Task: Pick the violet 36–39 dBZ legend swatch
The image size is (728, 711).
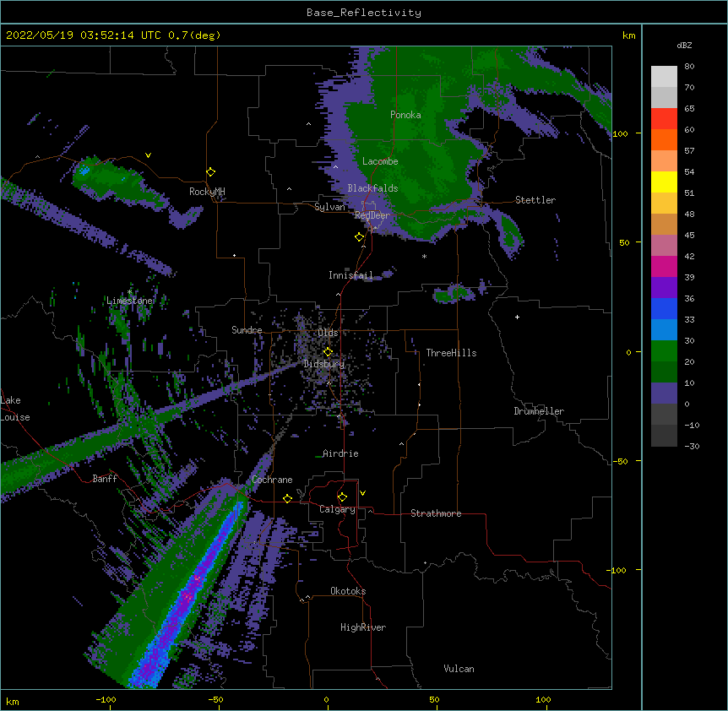Action: (x=664, y=288)
